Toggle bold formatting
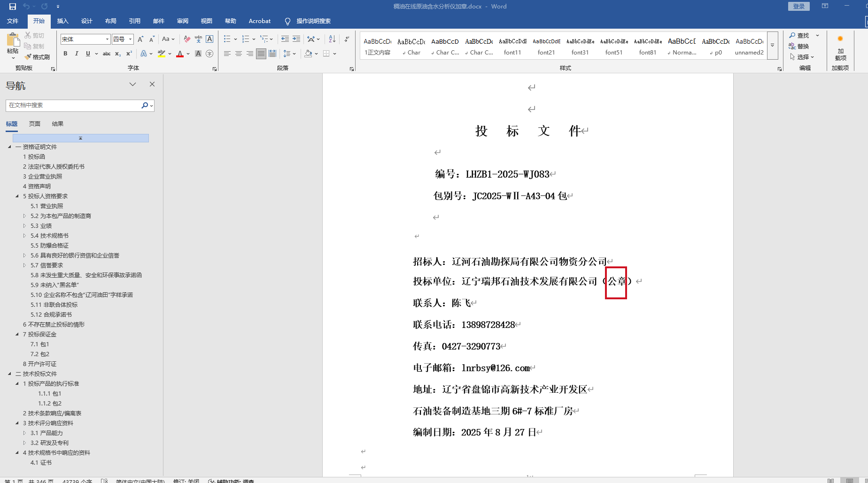This screenshot has height=483, width=868. pos(65,54)
